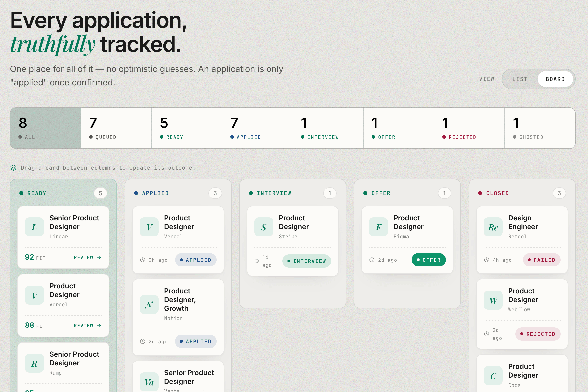Image resolution: width=588 pixels, height=392 pixels.
Task: Click the 'Stripe' company name text
Action: click(288, 237)
